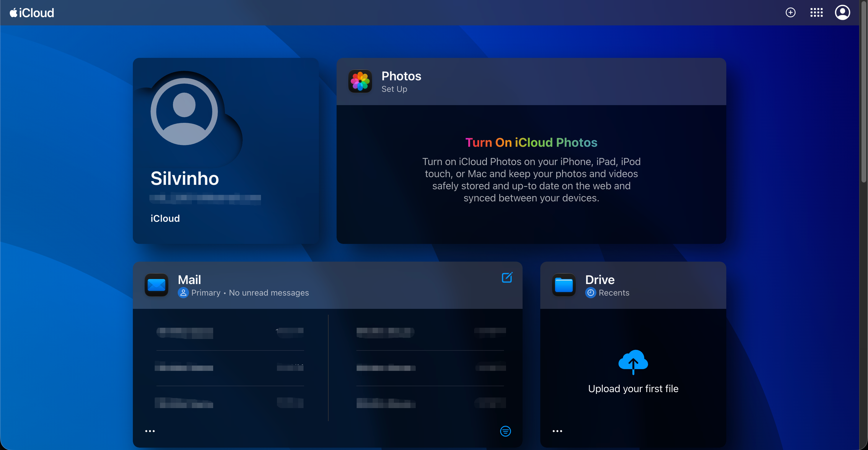The image size is (868, 450).
Task: Click the Mail title
Action: (x=189, y=280)
